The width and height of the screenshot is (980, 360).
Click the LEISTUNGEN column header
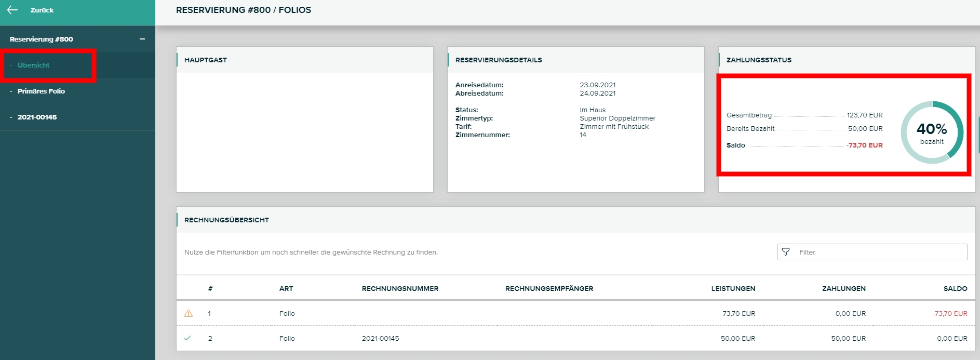point(733,288)
